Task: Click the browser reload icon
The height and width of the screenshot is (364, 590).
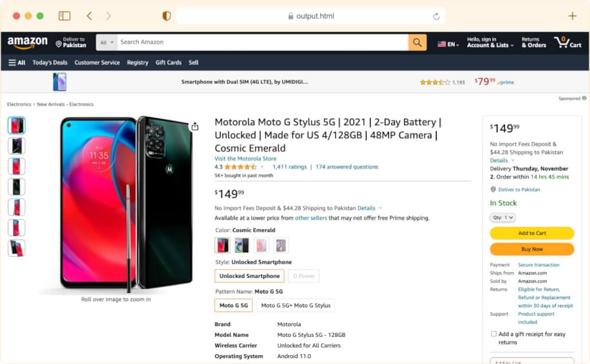Action: 436,16
